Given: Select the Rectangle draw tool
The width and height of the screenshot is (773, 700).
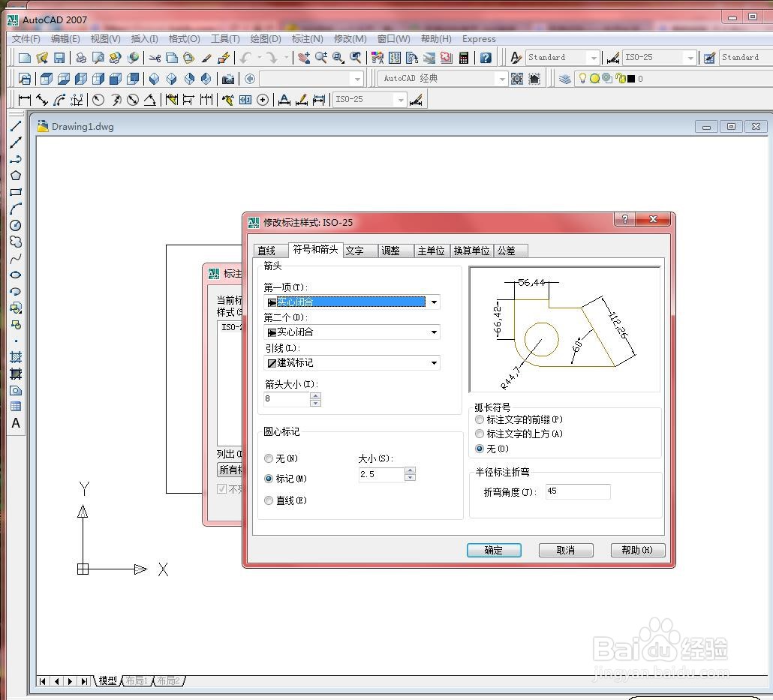Looking at the screenshot, I should point(16,192).
